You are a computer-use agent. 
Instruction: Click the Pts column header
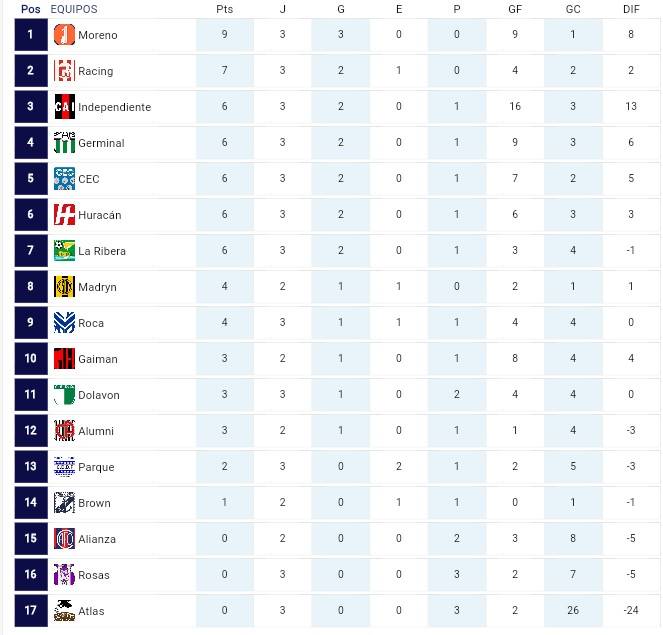[225, 9]
